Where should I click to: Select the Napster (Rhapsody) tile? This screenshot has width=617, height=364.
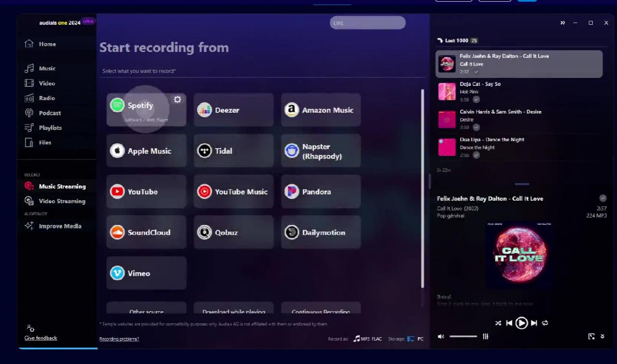pos(321,151)
